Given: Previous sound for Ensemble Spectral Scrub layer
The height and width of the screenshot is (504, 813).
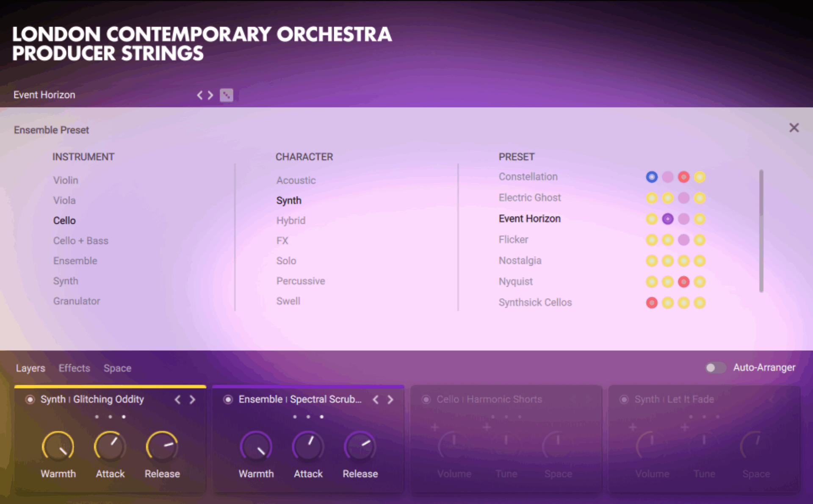Looking at the screenshot, I should 376,399.
